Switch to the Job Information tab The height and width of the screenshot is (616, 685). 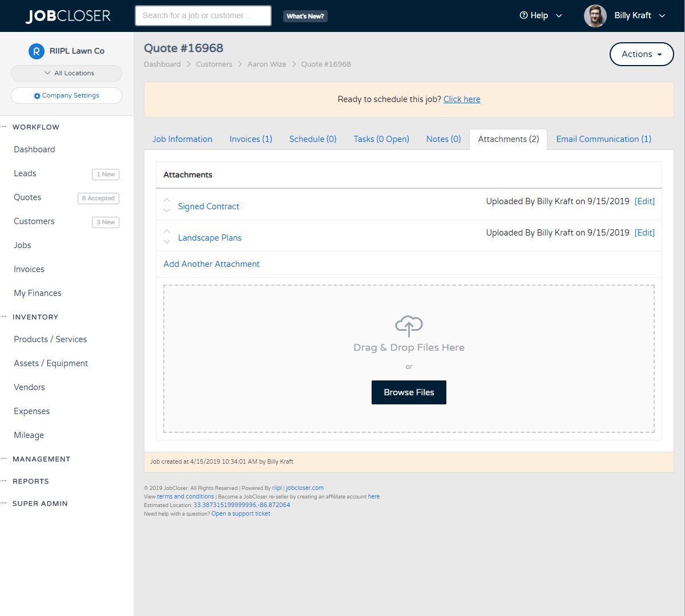pos(182,139)
